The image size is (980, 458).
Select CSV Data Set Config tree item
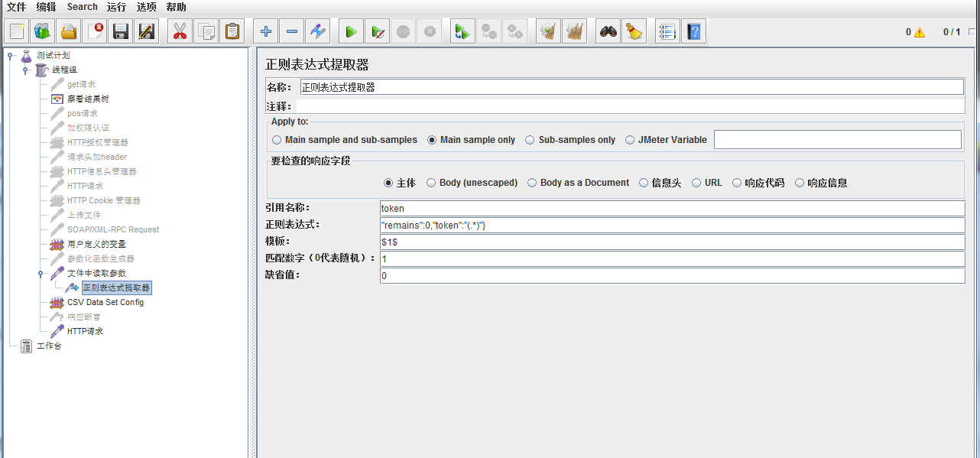pyautogui.click(x=105, y=302)
